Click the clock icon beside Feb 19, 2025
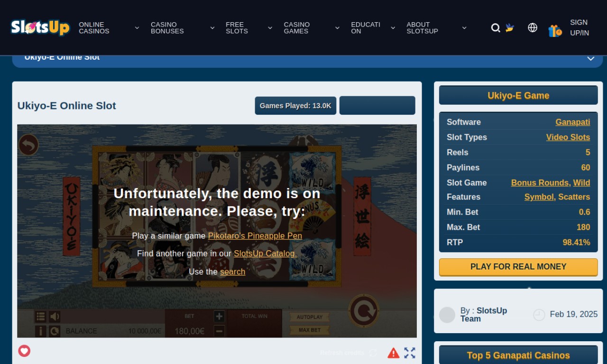This screenshot has width=607, height=364. 539,315
